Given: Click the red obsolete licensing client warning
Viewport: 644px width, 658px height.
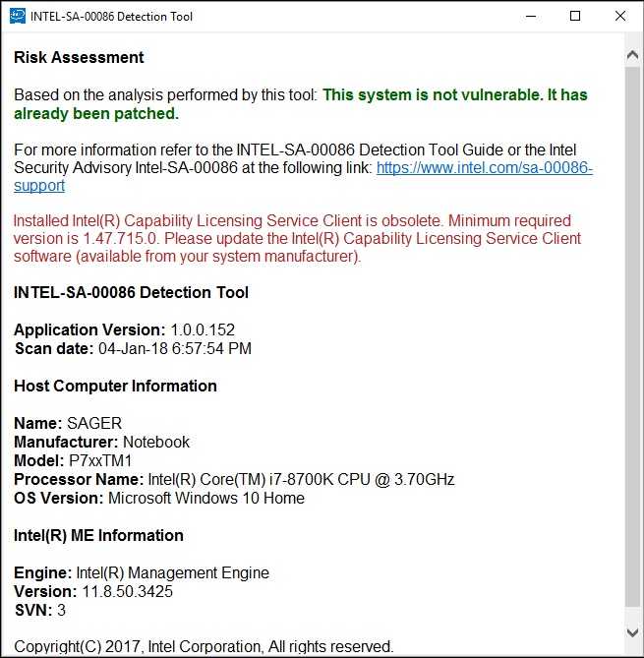Looking at the screenshot, I should pos(295,239).
